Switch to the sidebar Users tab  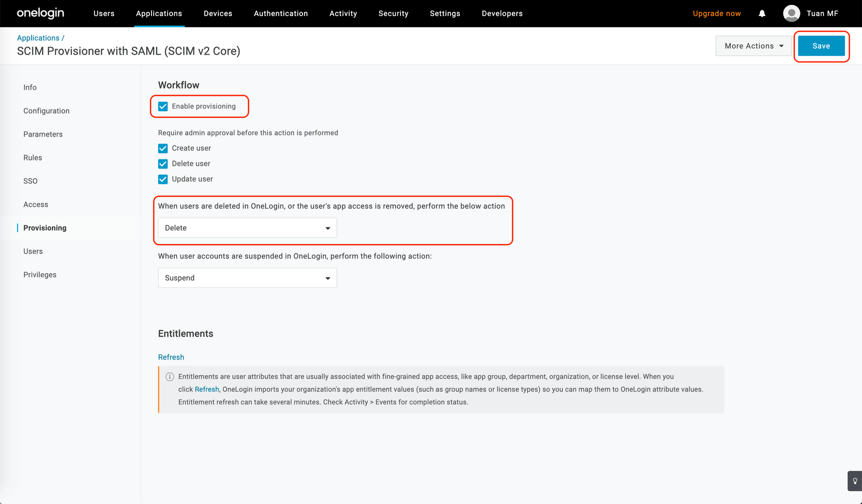click(33, 251)
